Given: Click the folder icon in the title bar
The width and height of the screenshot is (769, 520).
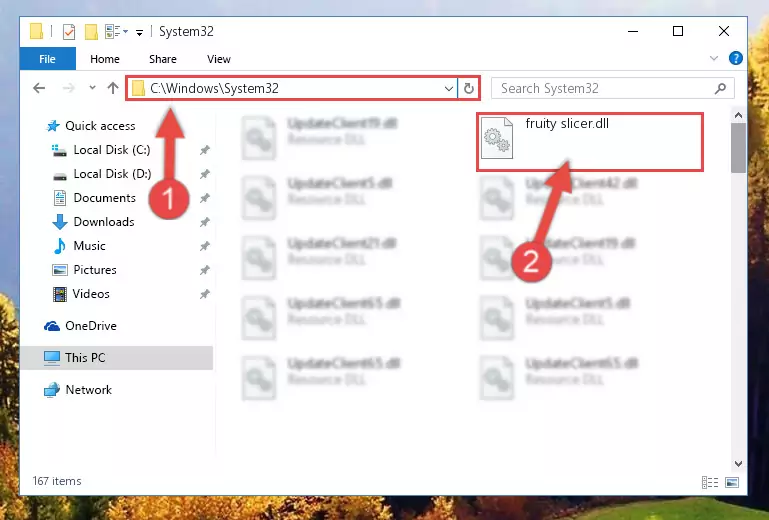Looking at the screenshot, I should click(36, 31).
